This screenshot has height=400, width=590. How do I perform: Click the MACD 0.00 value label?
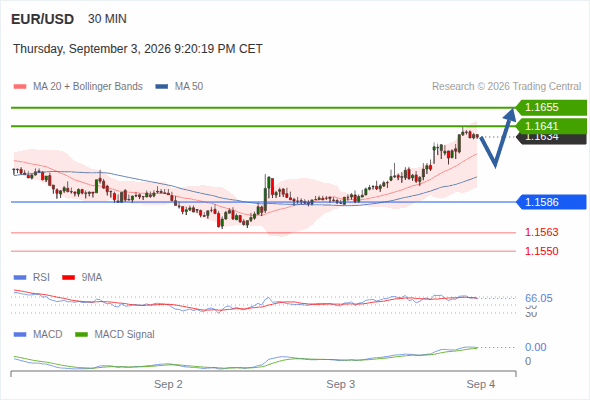[535, 347]
